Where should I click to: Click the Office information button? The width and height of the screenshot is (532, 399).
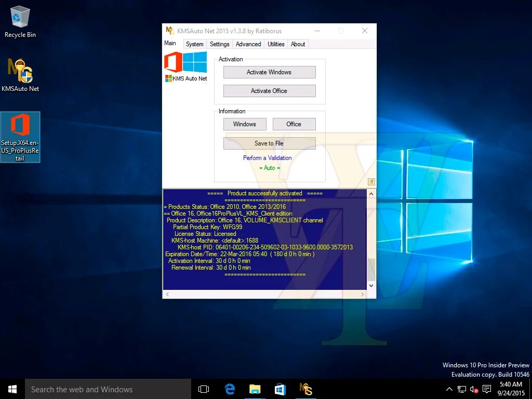(x=294, y=124)
